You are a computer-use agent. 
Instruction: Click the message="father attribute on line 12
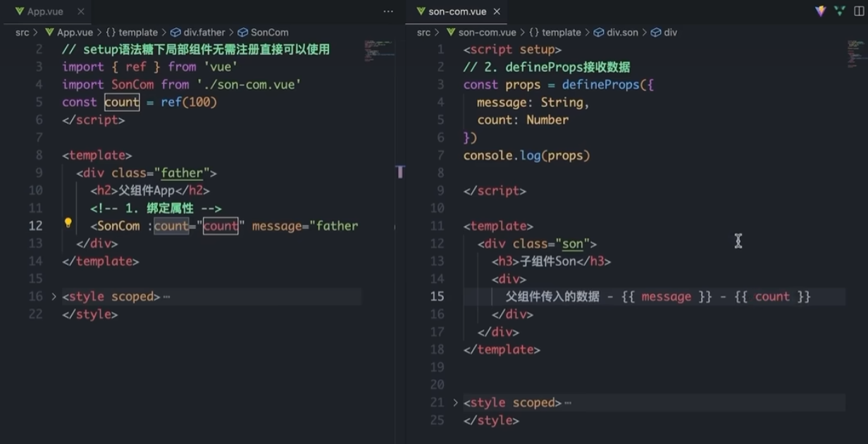(x=305, y=226)
